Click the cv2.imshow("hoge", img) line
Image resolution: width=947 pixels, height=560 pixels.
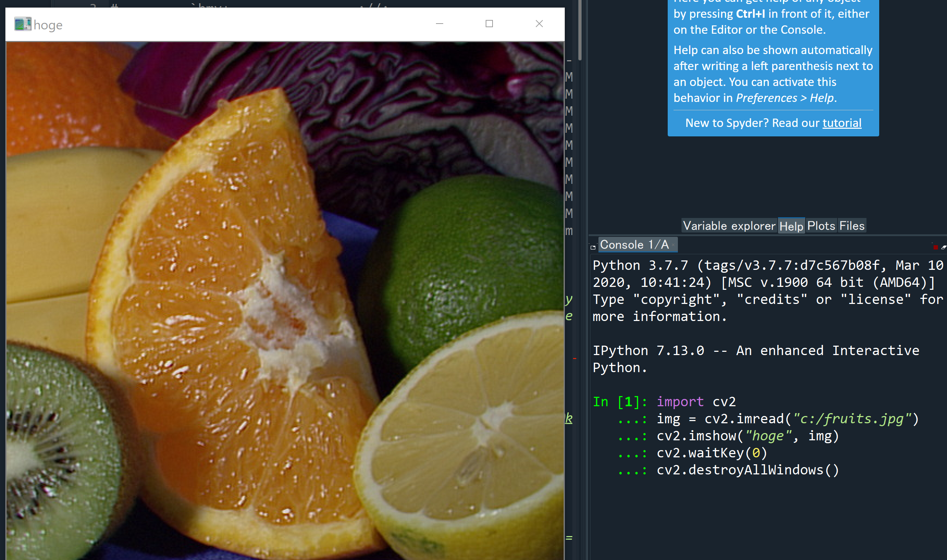coord(748,436)
